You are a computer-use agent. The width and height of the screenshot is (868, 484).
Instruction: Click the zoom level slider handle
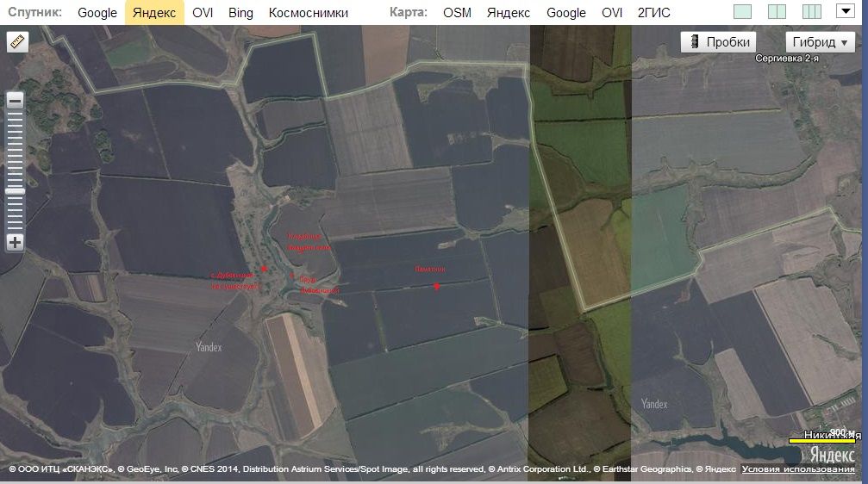coord(15,190)
